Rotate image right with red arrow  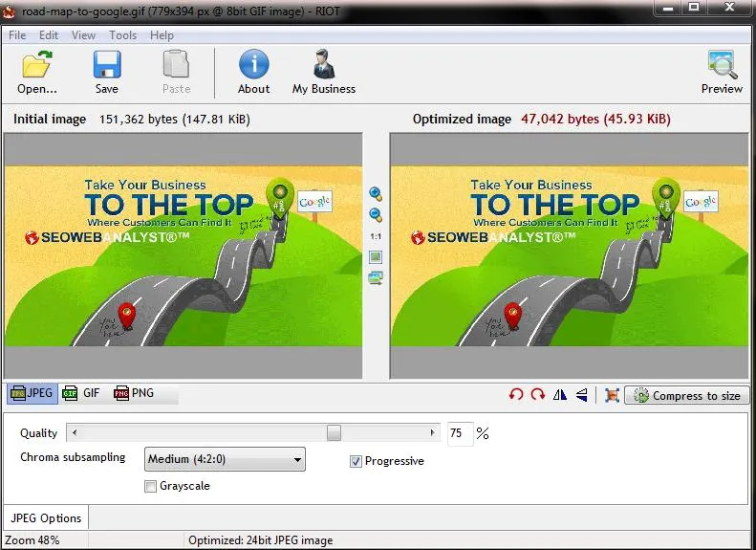coord(537,395)
